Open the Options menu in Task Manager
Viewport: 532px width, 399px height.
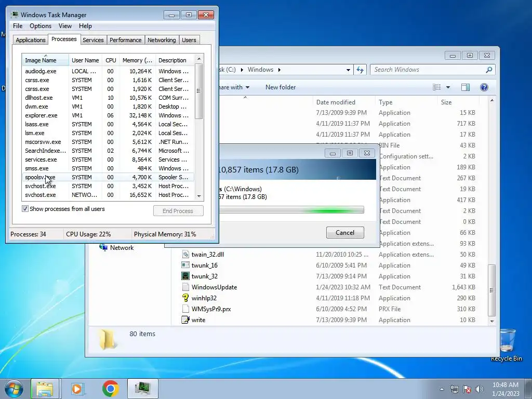click(41, 26)
